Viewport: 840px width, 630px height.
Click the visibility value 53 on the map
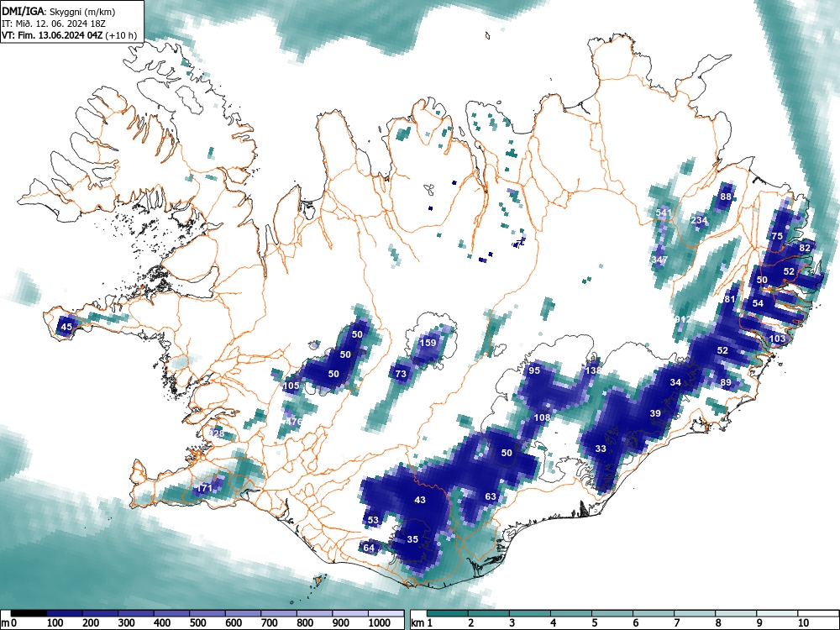tap(373, 520)
